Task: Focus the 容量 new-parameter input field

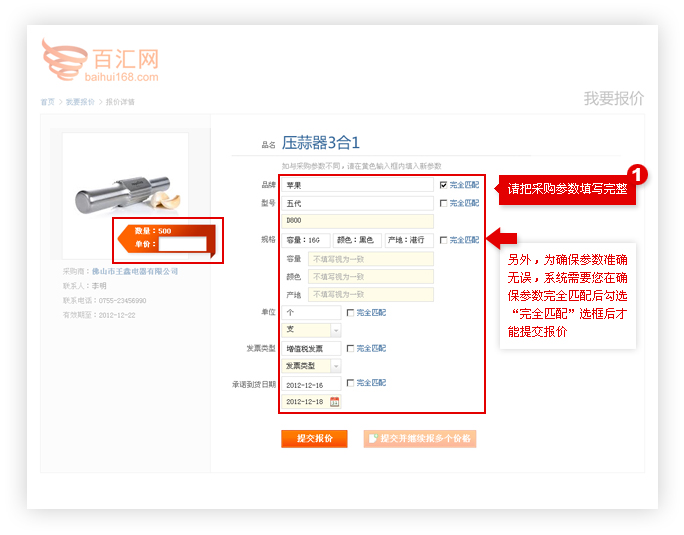Action: tap(370, 259)
